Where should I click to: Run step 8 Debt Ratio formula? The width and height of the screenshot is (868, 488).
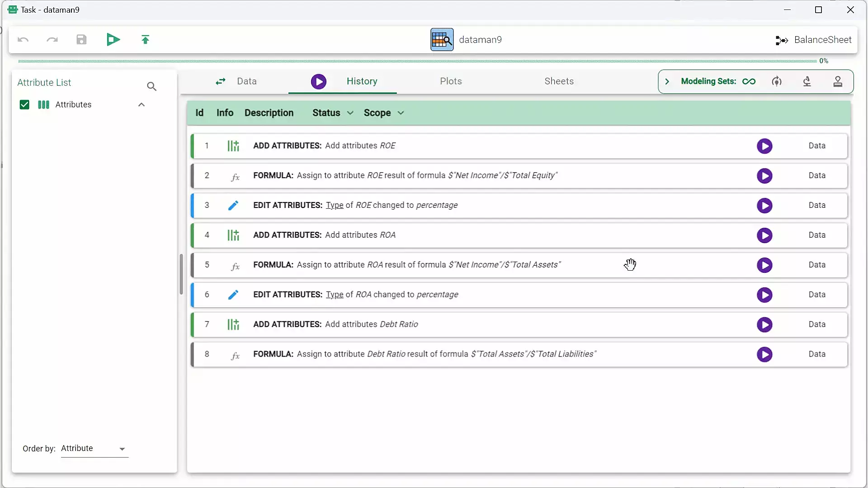pos(764,355)
